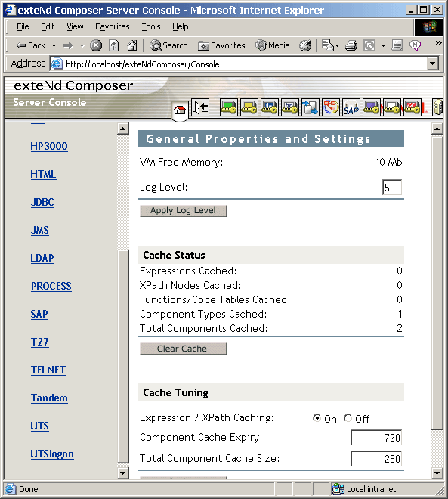Viewport: 448px width, 499px height.
Task: Click the sidebar scrollbar down arrow
Action: 122,473
